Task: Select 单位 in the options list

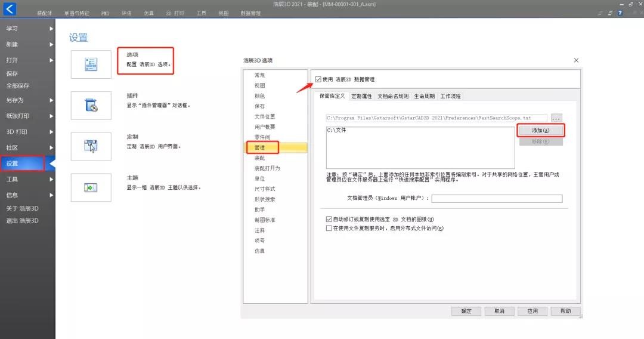Action: click(259, 178)
